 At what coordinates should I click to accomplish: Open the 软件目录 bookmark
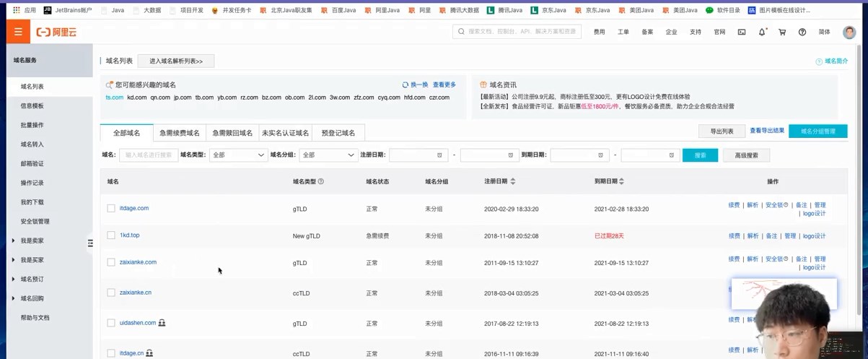point(723,10)
